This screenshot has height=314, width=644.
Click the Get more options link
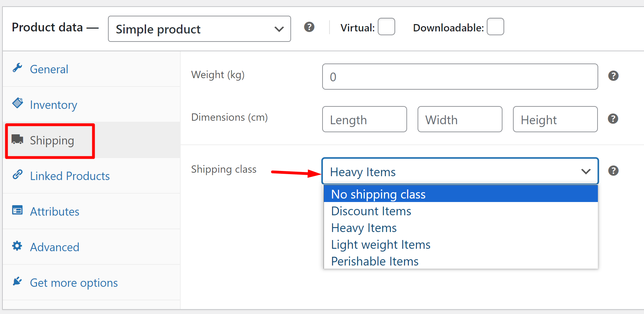click(73, 283)
